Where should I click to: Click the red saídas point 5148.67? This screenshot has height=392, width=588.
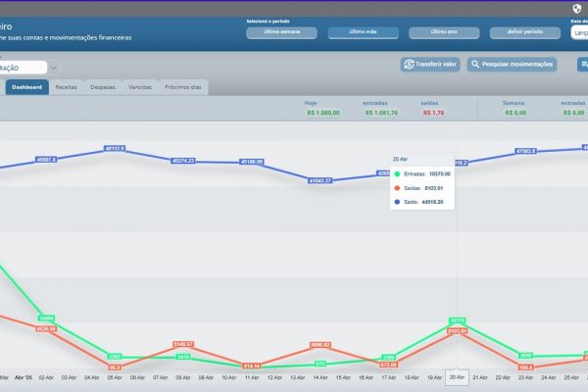pos(183,344)
